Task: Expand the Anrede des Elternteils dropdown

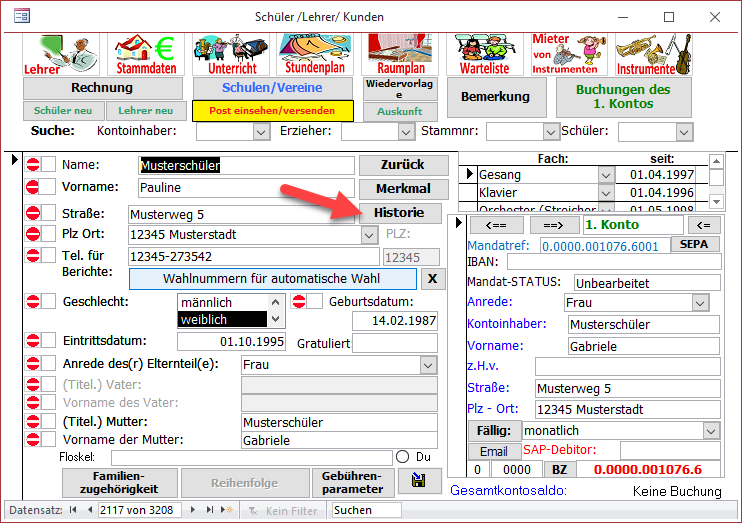Action: click(x=427, y=365)
